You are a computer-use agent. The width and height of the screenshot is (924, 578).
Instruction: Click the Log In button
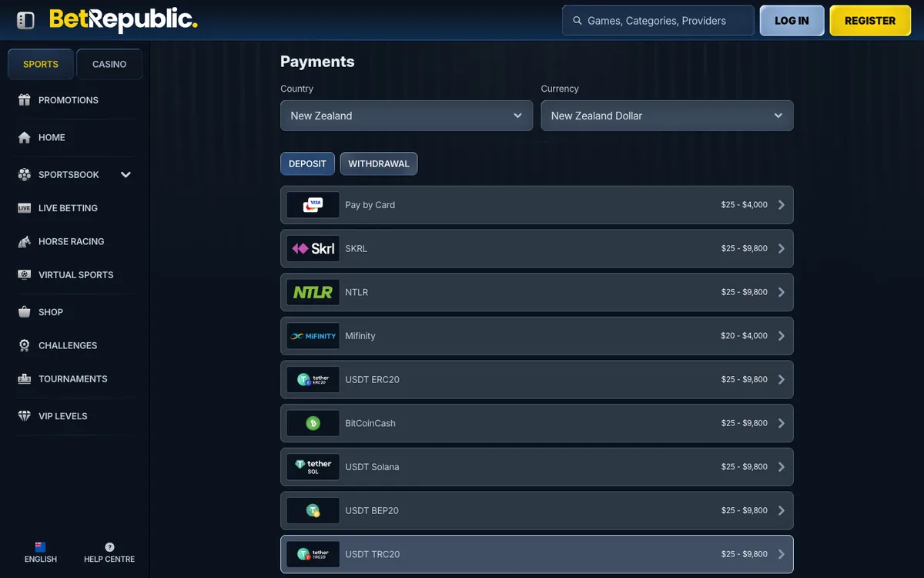pyautogui.click(x=792, y=21)
